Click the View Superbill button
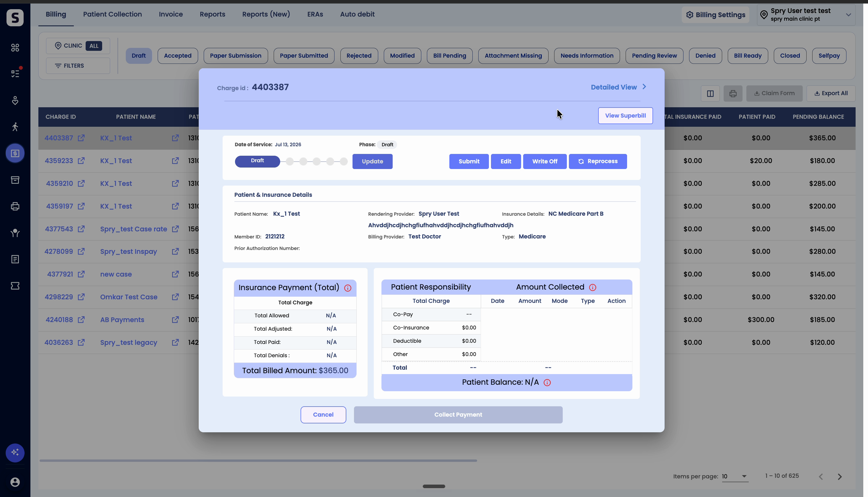Viewport: 868px width, 497px height. (x=625, y=116)
